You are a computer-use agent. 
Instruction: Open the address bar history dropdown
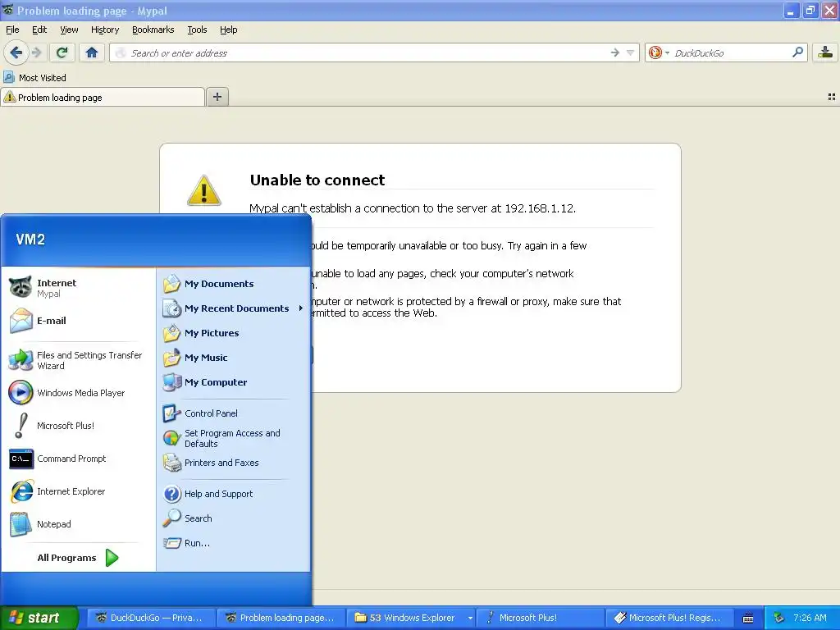click(x=631, y=52)
